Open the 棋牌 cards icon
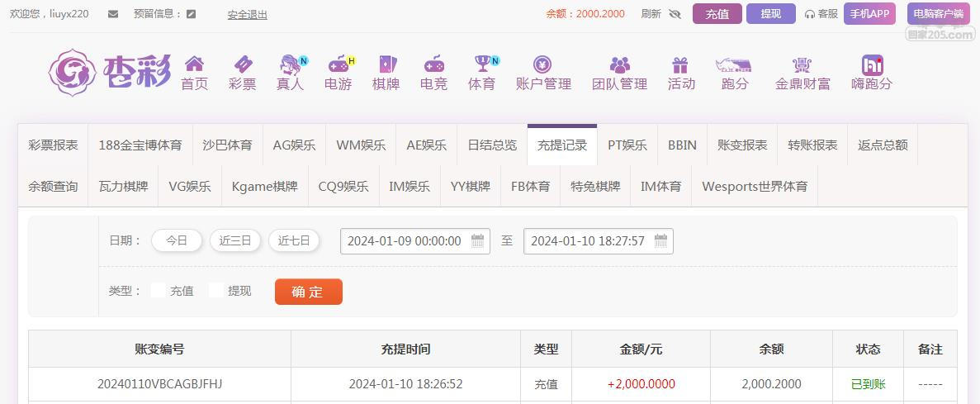This screenshot has height=404, width=980. pos(386,64)
